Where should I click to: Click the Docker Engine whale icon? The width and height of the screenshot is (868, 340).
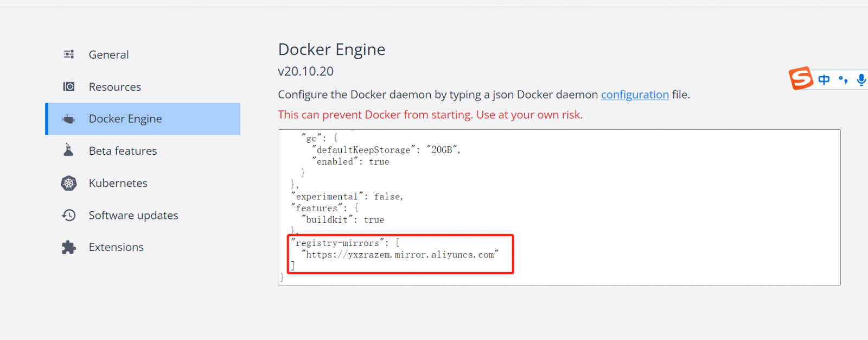click(69, 119)
